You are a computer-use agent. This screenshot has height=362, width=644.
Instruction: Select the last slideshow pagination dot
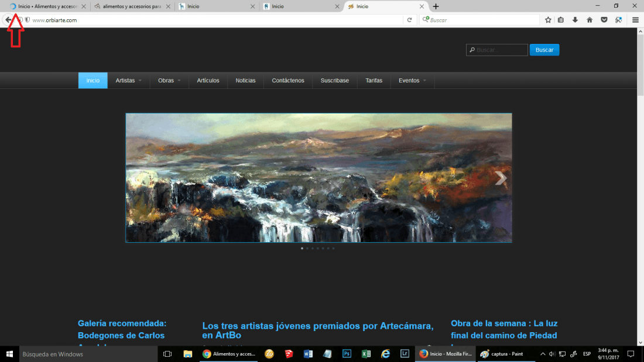pos(334,249)
